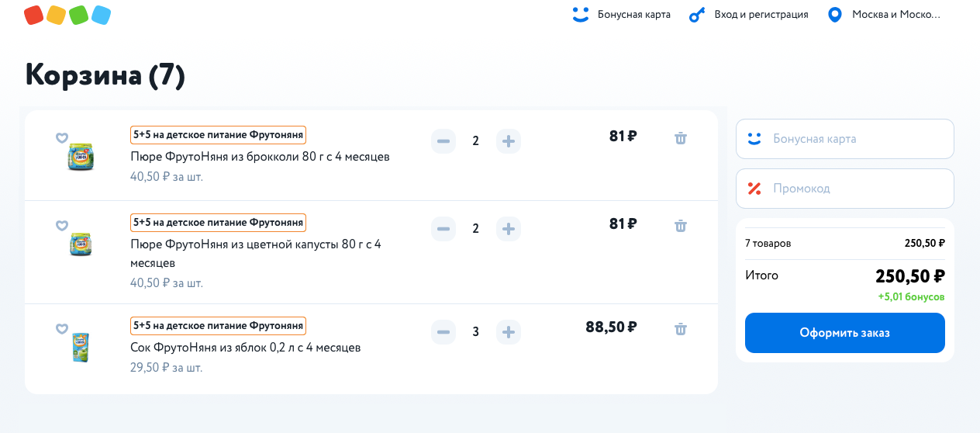Image resolution: width=980 pixels, height=433 pixels.
Task: Delete apple juice with trash icon
Action: 681,329
